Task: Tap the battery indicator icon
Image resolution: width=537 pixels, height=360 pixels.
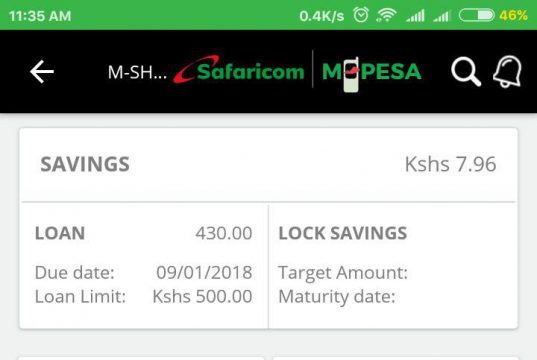Action: pos(476,15)
